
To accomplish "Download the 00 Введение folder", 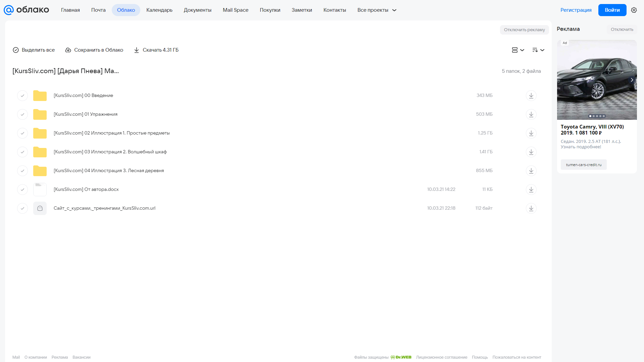I will (x=531, y=96).
